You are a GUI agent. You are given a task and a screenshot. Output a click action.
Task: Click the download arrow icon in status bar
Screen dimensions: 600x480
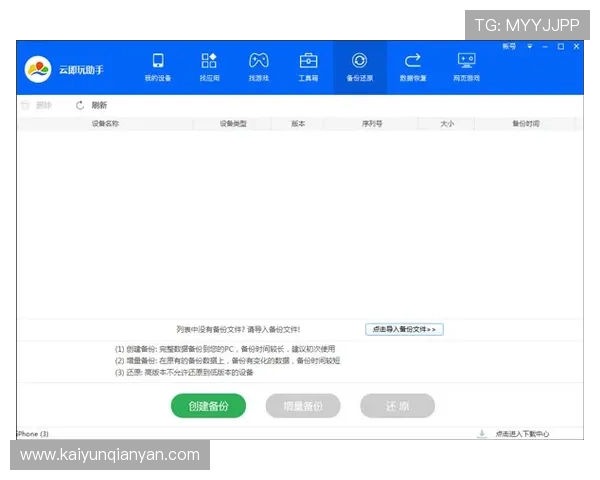point(482,434)
